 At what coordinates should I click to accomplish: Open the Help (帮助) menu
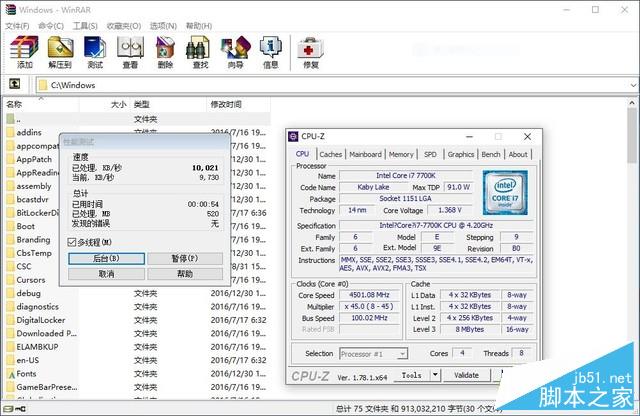pyautogui.click(x=199, y=26)
